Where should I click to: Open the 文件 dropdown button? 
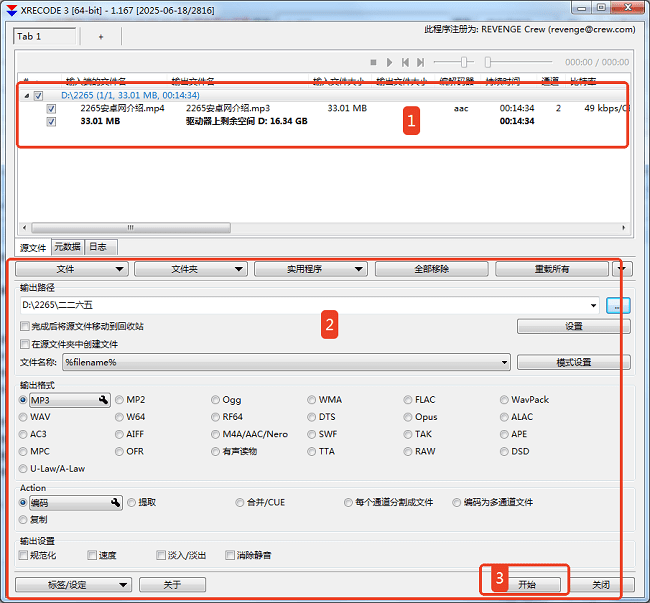point(72,269)
